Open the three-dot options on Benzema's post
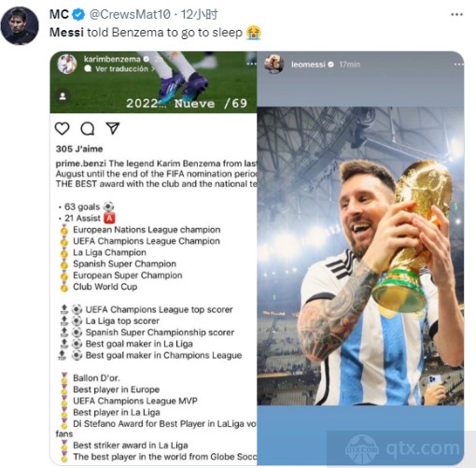Image resolution: width=476 pixels, height=468 pixels. pos(251,64)
